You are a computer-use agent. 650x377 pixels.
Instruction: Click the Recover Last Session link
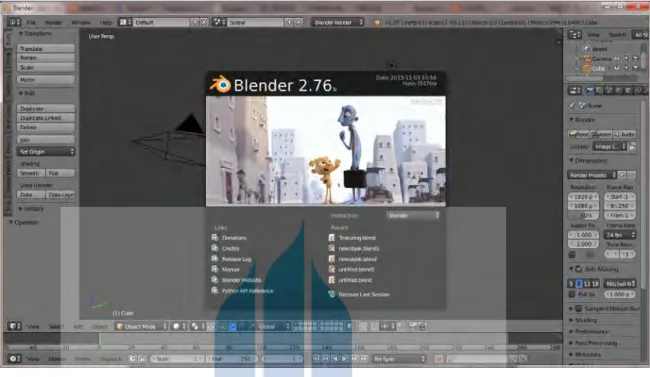pyautogui.click(x=364, y=294)
